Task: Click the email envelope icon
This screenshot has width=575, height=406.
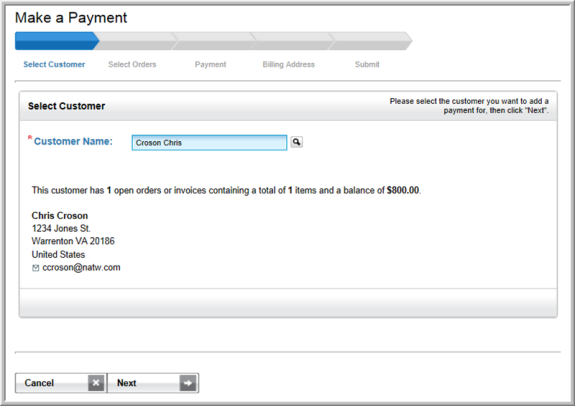Action: (36, 268)
